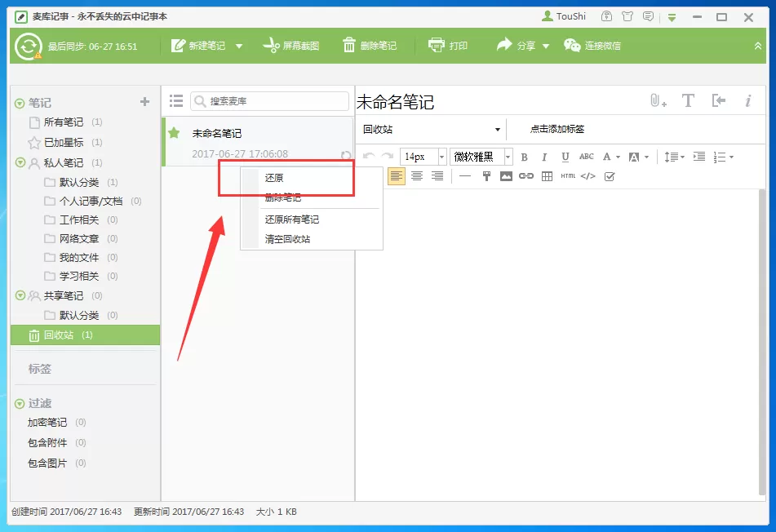
Task: Click the large T text format icon
Action: tap(688, 101)
